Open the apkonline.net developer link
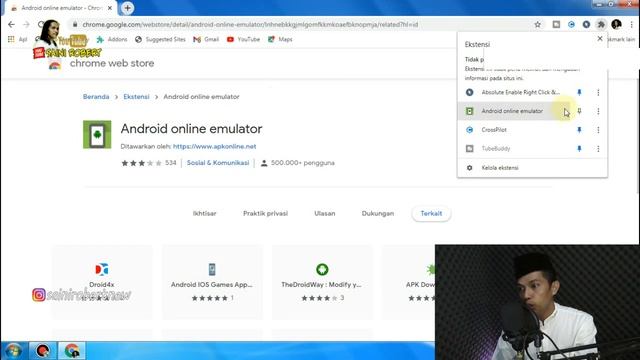This screenshot has height=360, width=640. (214, 147)
